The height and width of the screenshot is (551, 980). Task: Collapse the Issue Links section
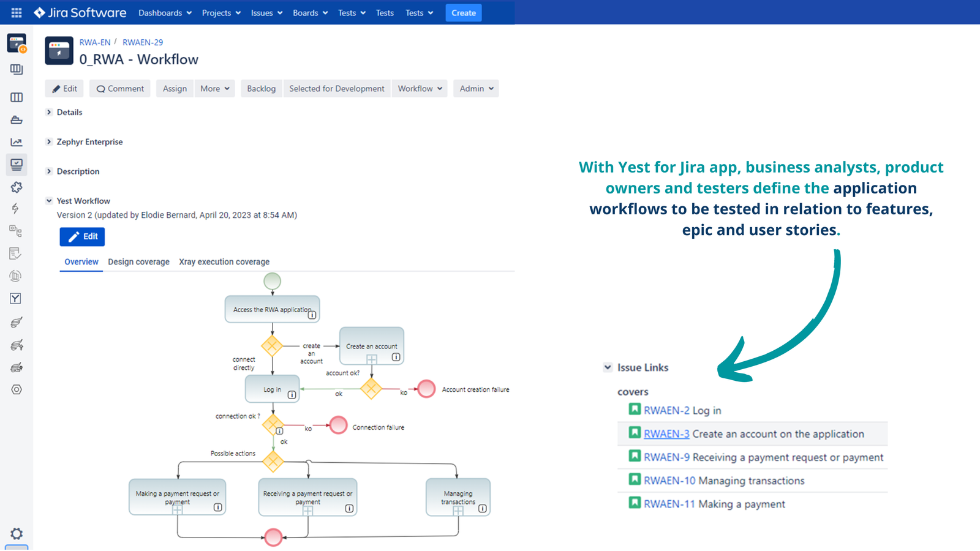(x=608, y=367)
